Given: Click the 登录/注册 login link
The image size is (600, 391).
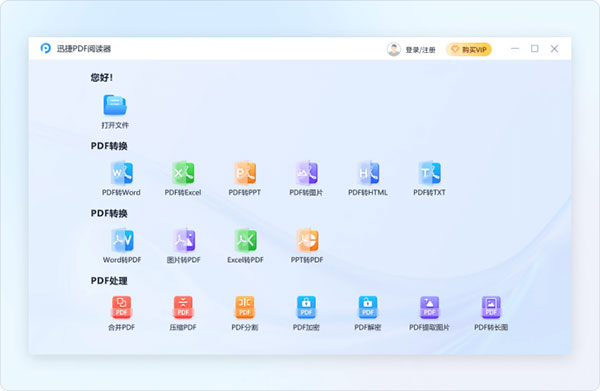Looking at the screenshot, I should pyautogui.click(x=420, y=50).
